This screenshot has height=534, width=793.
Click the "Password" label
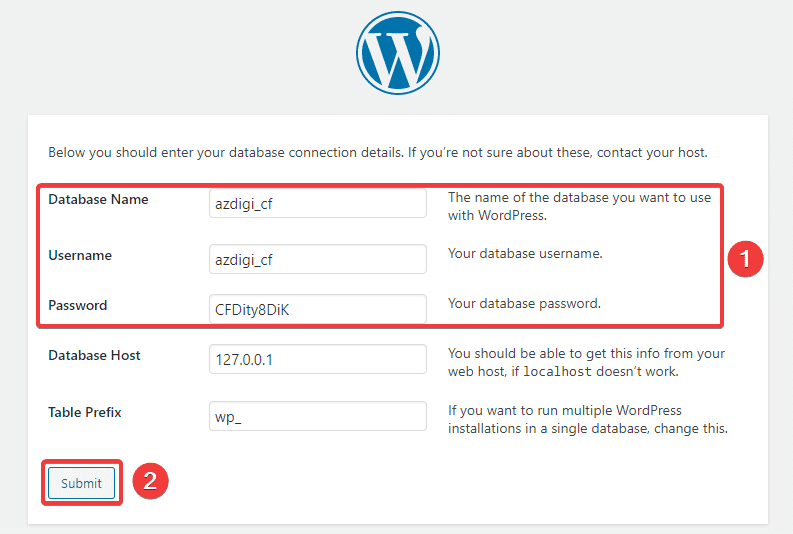78,305
